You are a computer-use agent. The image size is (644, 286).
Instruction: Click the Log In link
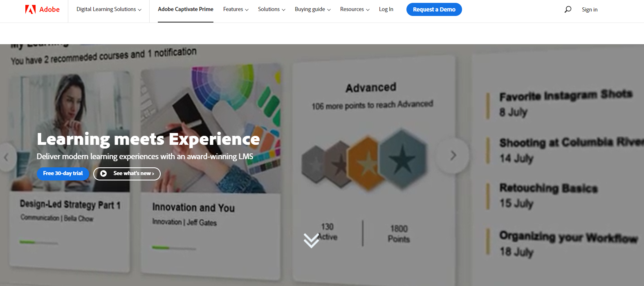[x=386, y=9]
